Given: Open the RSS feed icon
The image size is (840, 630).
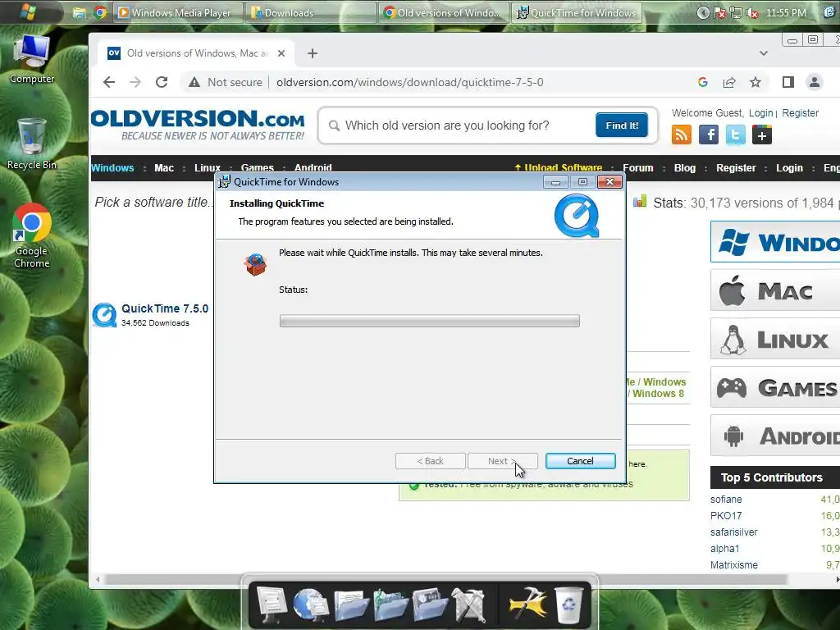Looking at the screenshot, I should point(682,135).
